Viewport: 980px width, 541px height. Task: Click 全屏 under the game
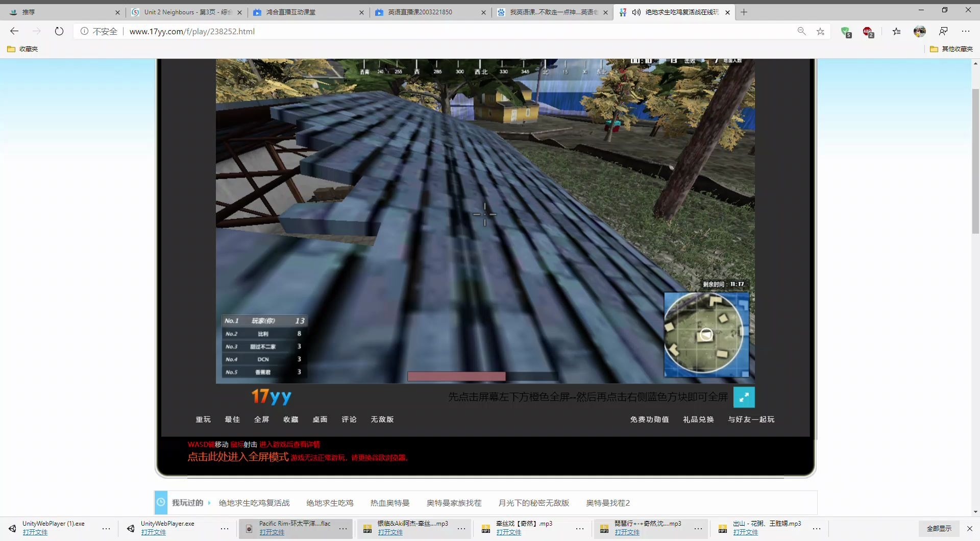coord(261,419)
